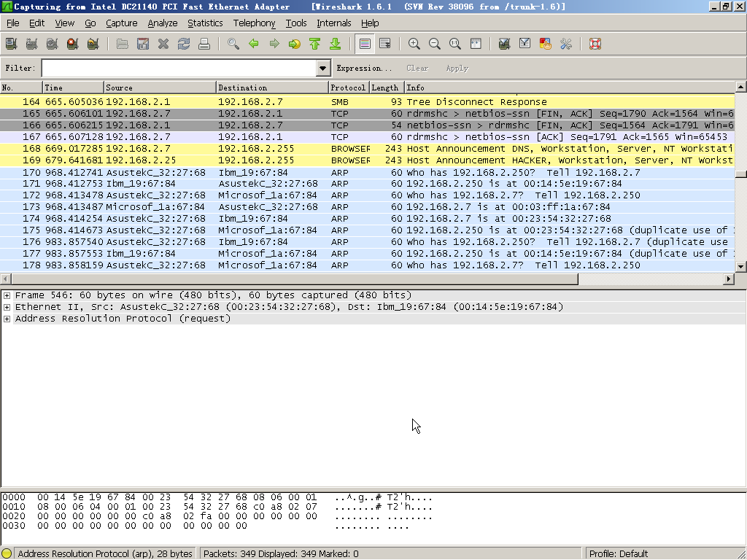Print packets toolbar icon
This screenshot has width=747, height=560.
point(204,44)
